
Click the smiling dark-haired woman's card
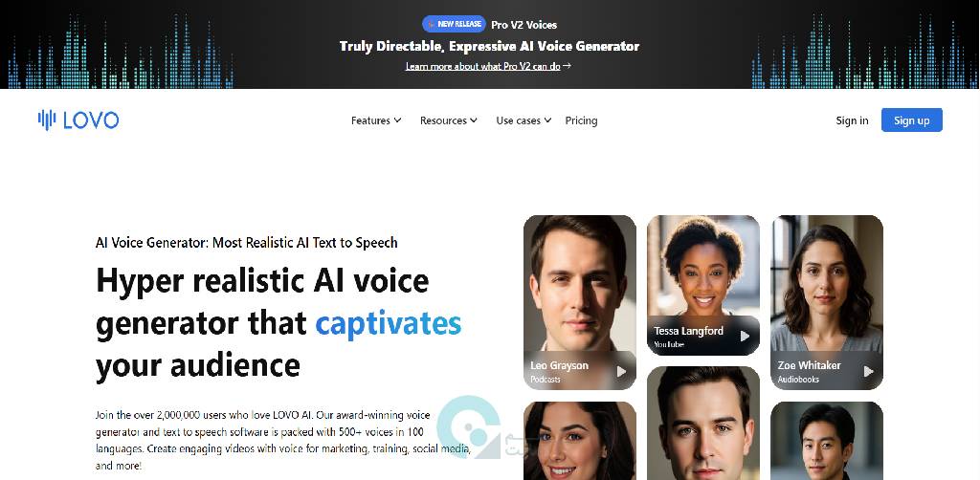580,441
